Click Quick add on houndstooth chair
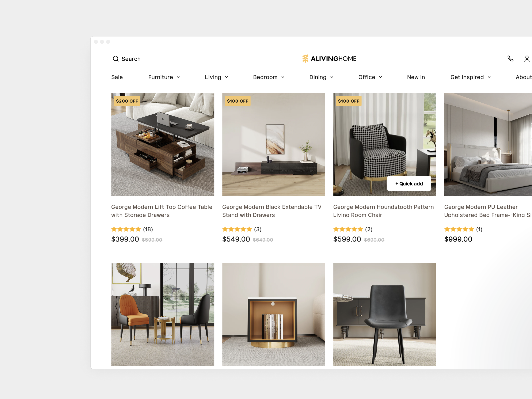The height and width of the screenshot is (399, 532). click(409, 184)
